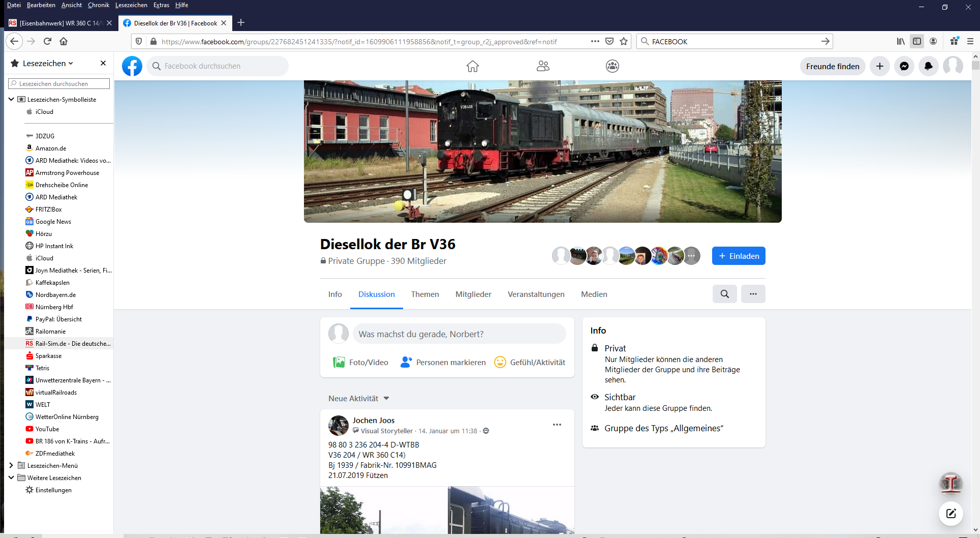
Task: Open post options for Jochen Joos post
Action: point(557,425)
